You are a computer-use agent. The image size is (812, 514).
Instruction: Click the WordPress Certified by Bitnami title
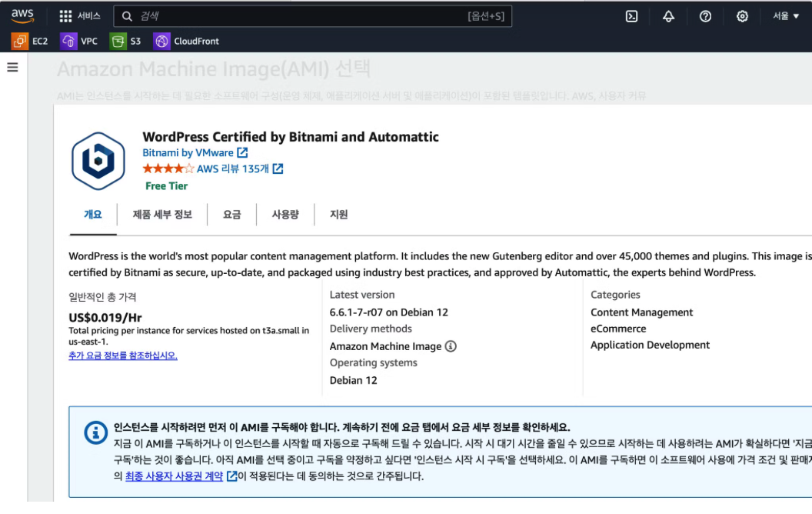[x=291, y=137]
